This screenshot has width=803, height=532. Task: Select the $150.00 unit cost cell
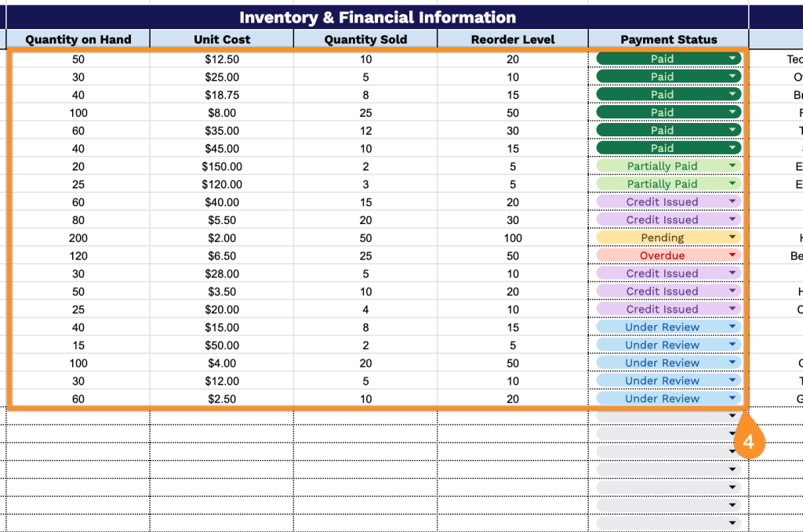(x=221, y=166)
